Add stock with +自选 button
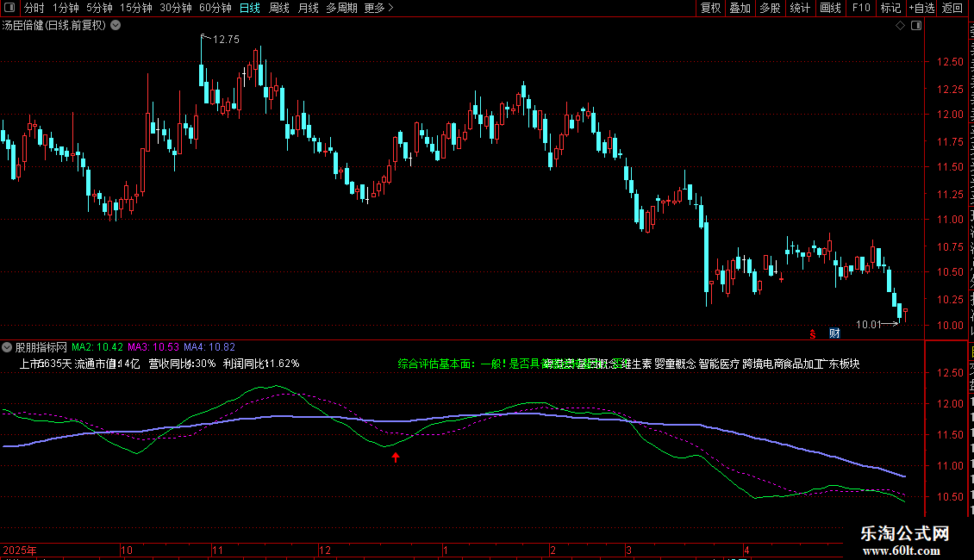 (921, 8)
